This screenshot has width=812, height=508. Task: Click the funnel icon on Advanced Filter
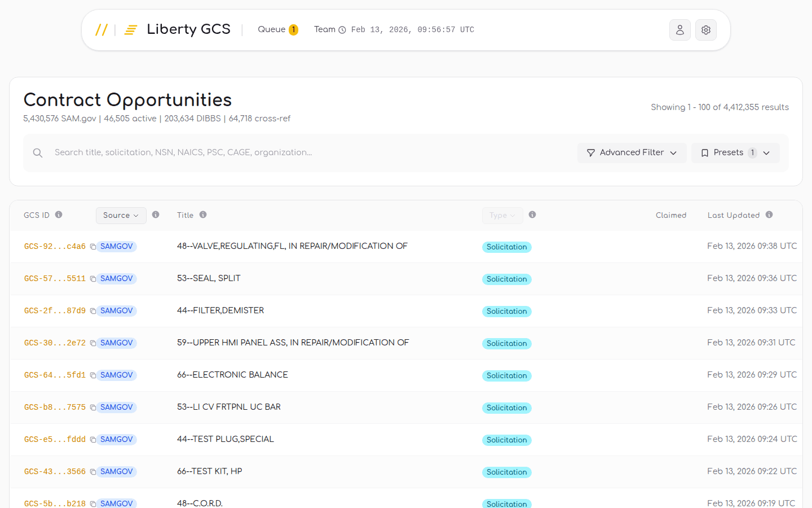coord(590,152)
